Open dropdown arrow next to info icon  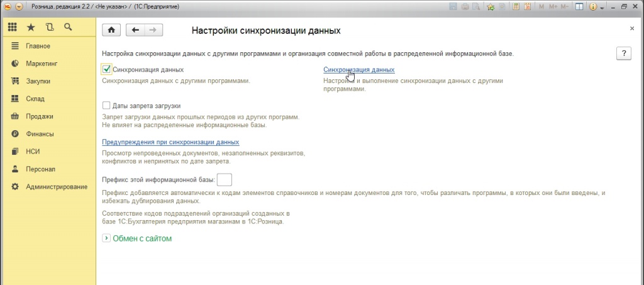point(602,7)
